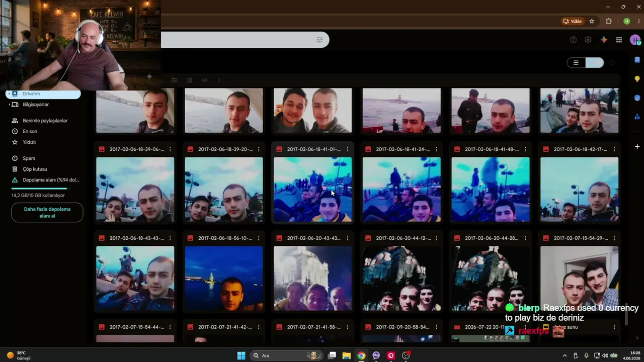644x362 pixels.
Task: Click the trash toolbar icon
Action: coord(190,80)
